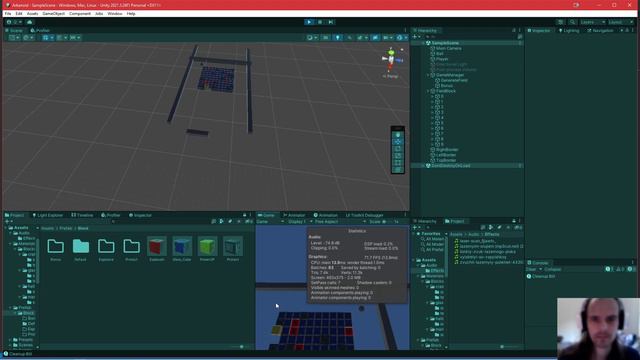
Task: Click the search icon in the top toolbar
Action: 572,22
